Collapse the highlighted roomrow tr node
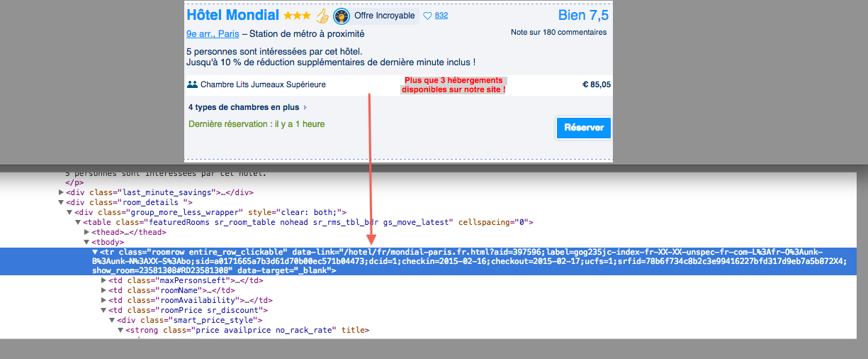868x359 pixels. click(95, 253)
